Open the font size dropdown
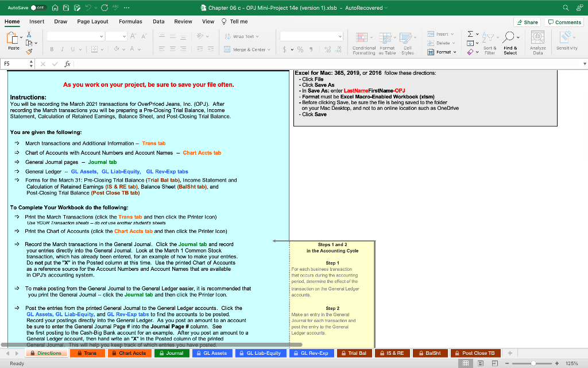This screenshot has height=368, width=588. click(124, 36)
